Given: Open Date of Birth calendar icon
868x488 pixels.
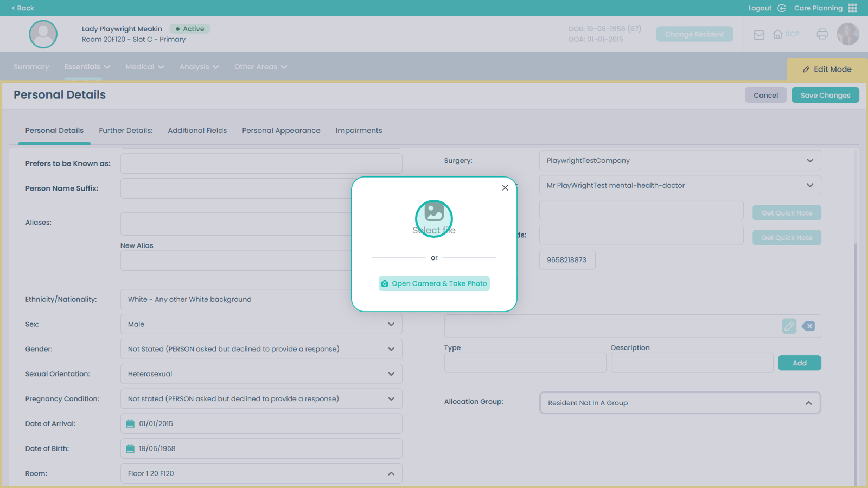Looking at the screenshot, I should coord(130,448).
